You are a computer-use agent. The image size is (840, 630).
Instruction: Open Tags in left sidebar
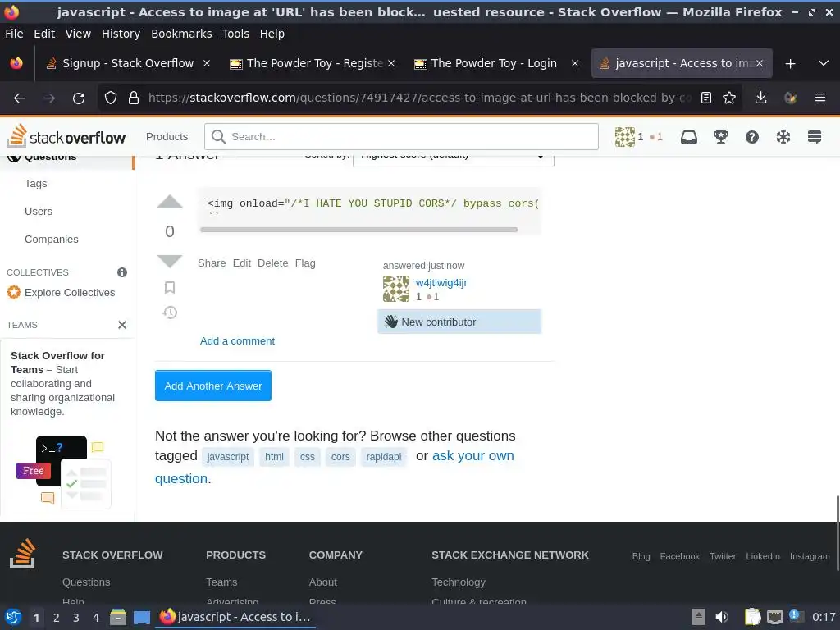36,183
